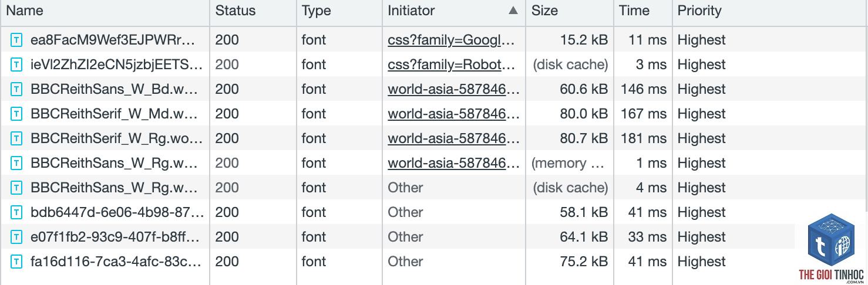The image size is (868, 285).
Task: Click the 181 ms time value
Action: (x=644, y=139)
